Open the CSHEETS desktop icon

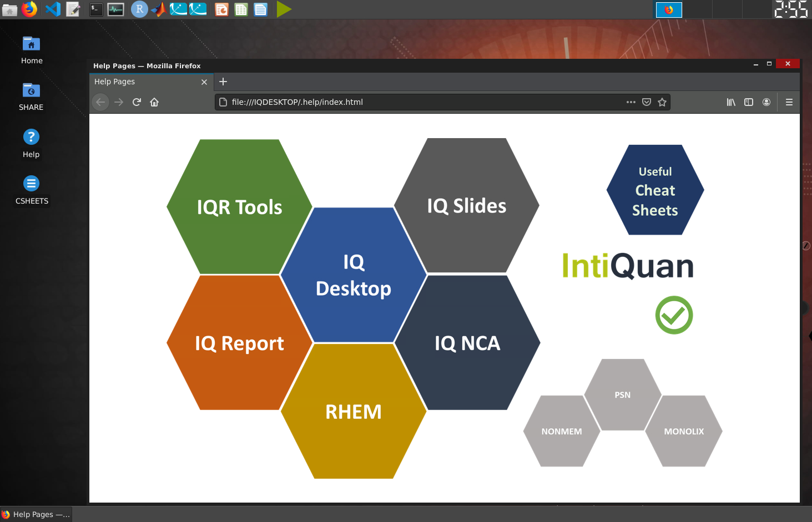[32, 190]
